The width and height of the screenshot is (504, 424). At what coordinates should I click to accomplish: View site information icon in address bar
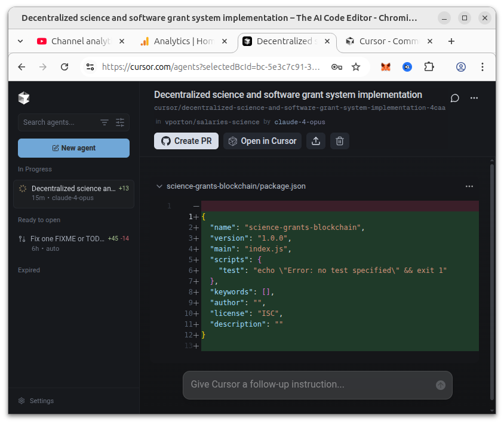[90, 67]
